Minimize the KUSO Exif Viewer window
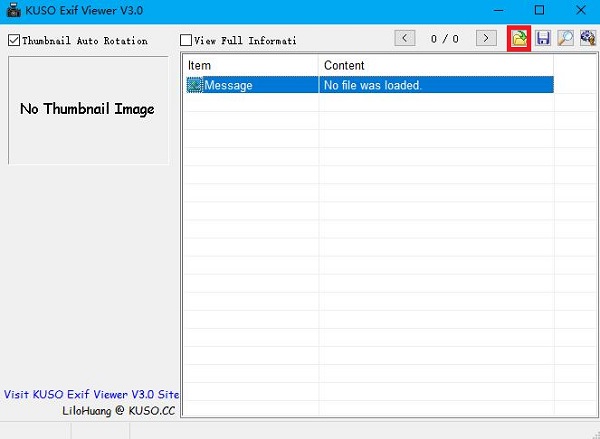The width and height of the screenshot is (600, 439). tap(499, 10)
